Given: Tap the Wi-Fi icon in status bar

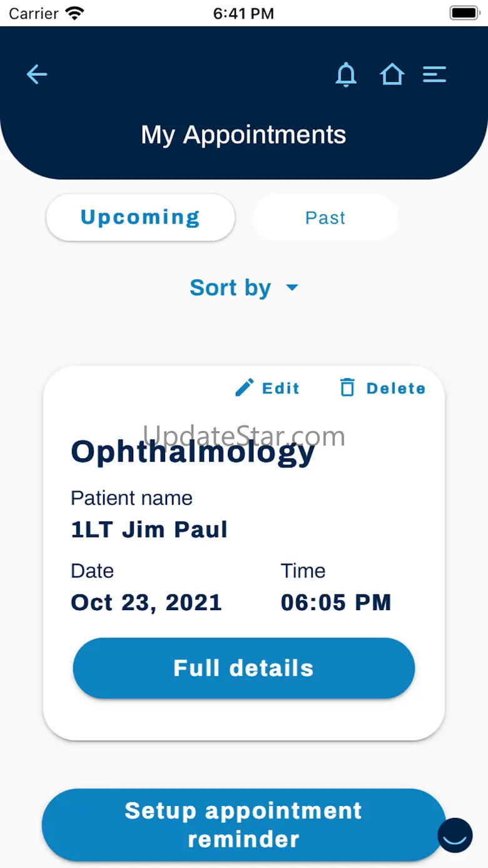Looking at the screenshot, I should (75, 13).
